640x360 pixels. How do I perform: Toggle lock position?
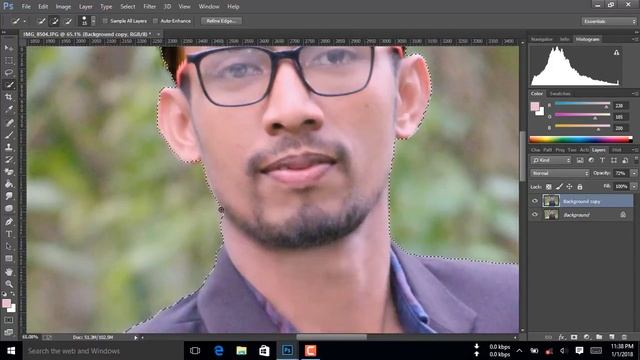coord(569,187)
